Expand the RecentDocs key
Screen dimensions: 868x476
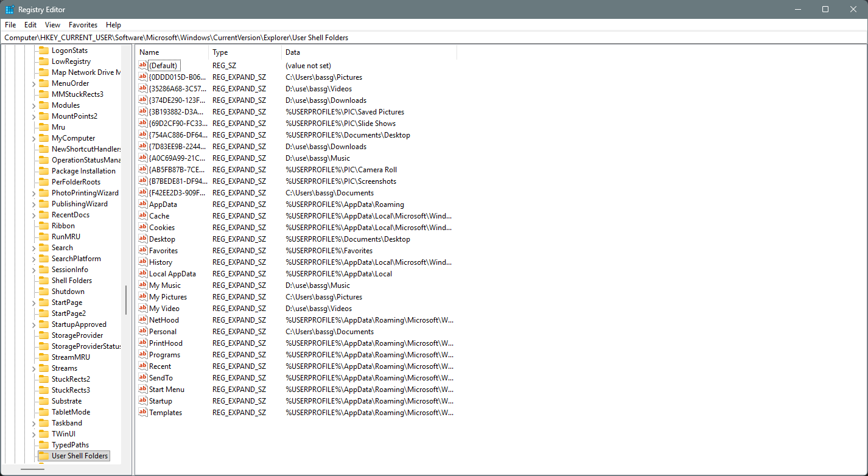(33, 215)
